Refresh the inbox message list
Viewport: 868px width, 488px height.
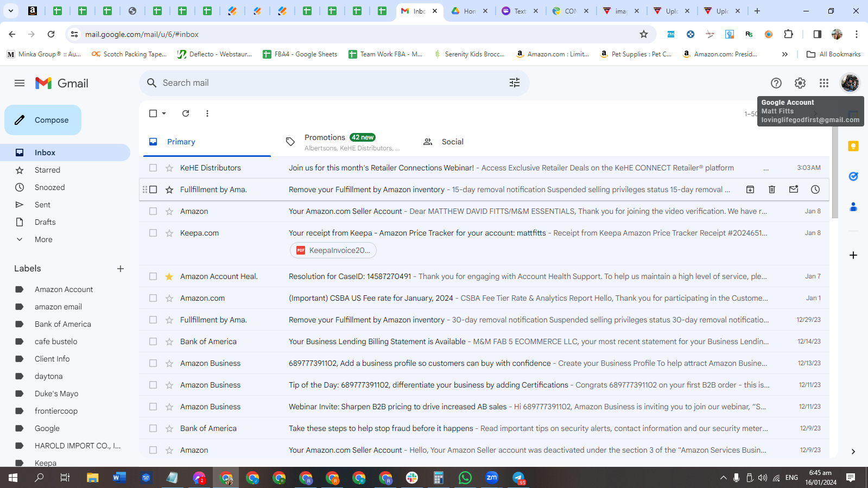(186, 113)
